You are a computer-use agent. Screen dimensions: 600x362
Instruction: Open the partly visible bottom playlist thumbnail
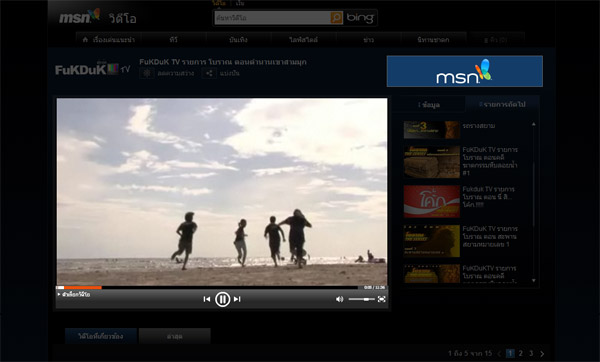tap(432, 274)
